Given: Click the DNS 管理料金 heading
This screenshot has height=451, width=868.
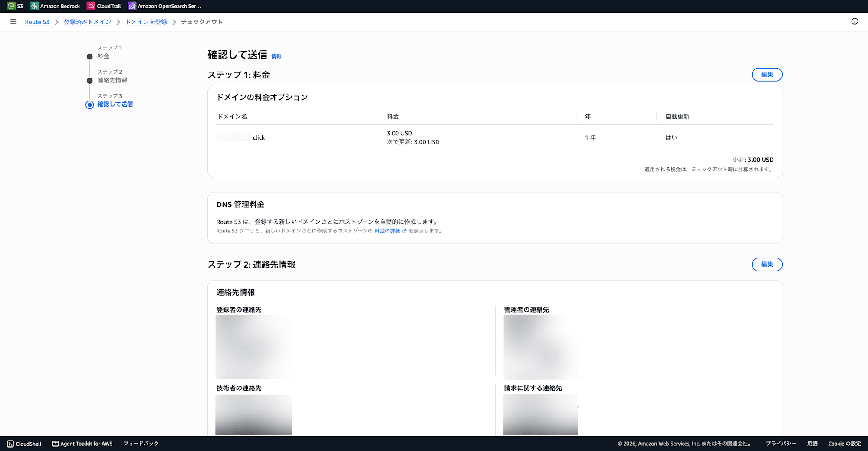Looking at the screenshot, I should click(240, 204).
